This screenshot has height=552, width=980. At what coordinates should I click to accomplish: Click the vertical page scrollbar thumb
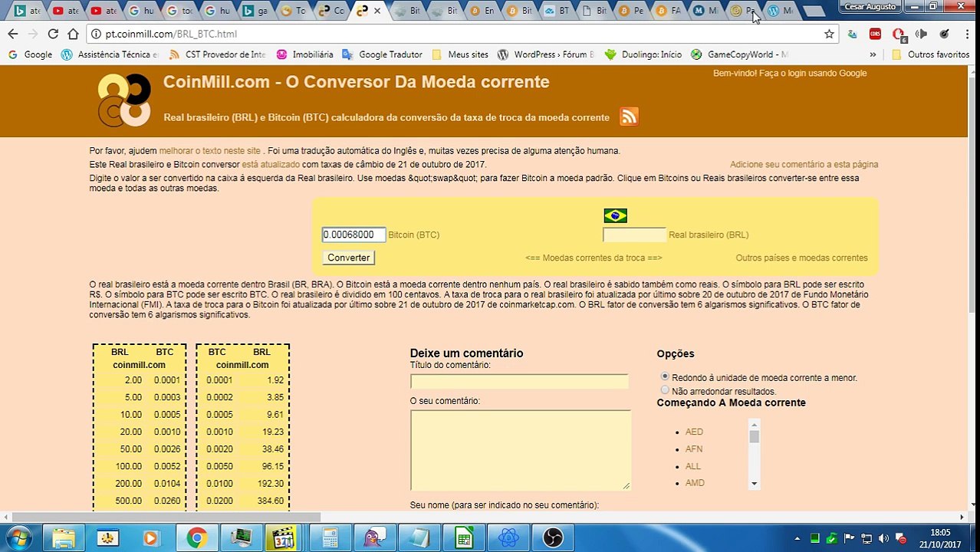(x=974, y=195)
